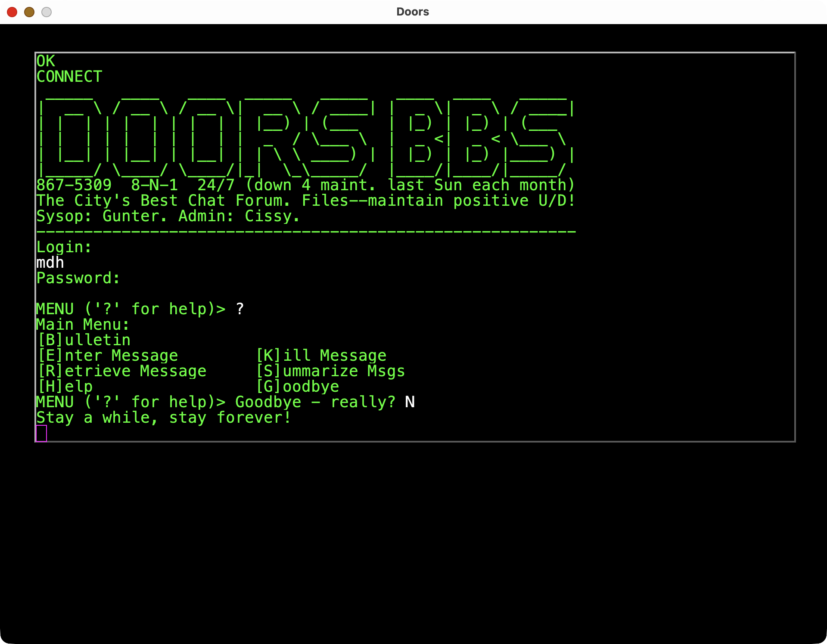This screenshot has width=827, height=644.
Task: Click the yellow minimize window button
Action: 29,12
